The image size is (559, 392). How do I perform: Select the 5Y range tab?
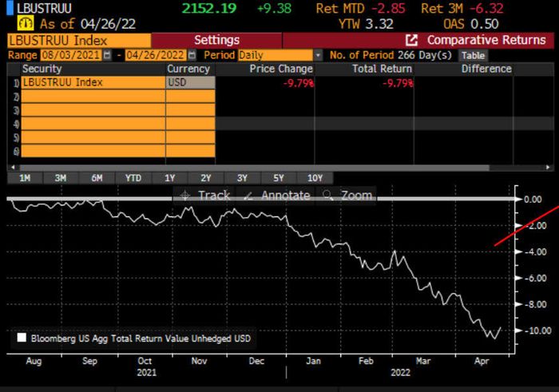(279, 178)
